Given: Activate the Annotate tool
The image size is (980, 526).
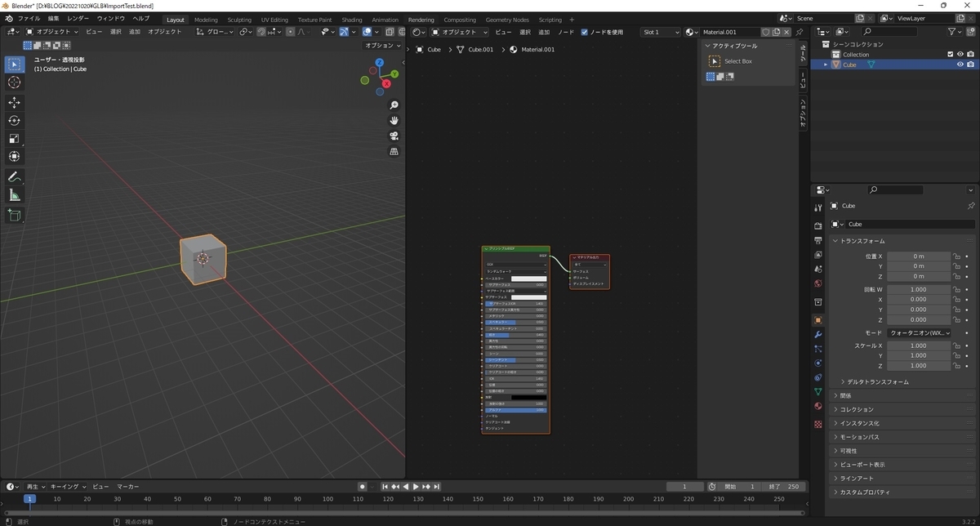Looking at the screenshot, I should click(14, 177).
